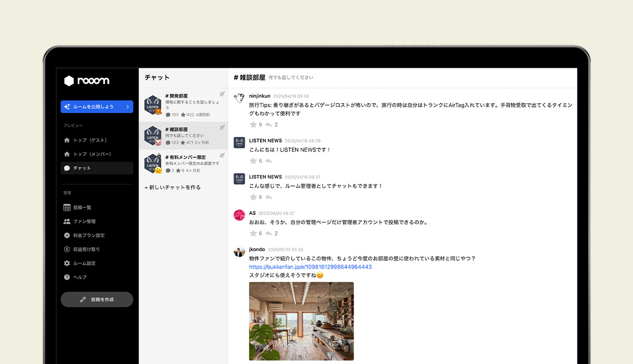
Task: Star the LISTEN NEWS greeting message
Action: click(x=252, y=161)
